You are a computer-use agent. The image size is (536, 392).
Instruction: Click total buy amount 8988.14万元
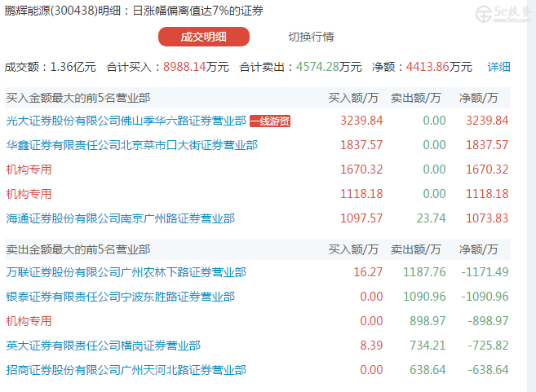click(x=196, y=67)
